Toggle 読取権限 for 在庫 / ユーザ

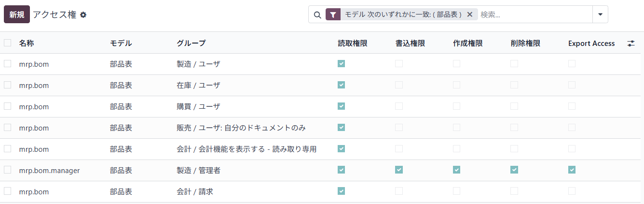[342, 85]
